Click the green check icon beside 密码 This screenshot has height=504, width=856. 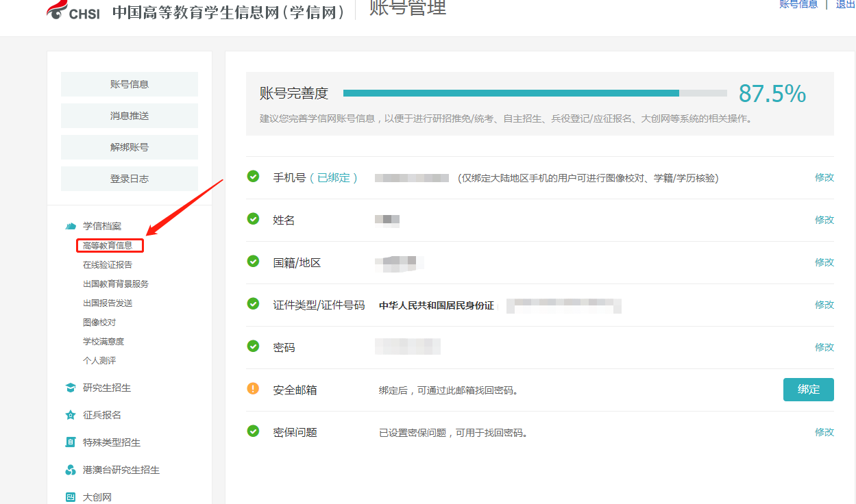253,346
